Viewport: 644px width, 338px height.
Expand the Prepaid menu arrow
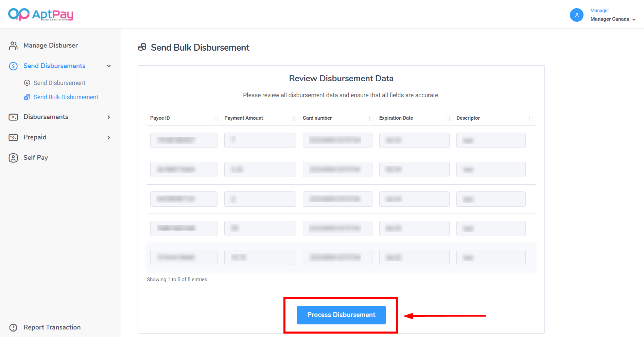click(x=109, y=138)
